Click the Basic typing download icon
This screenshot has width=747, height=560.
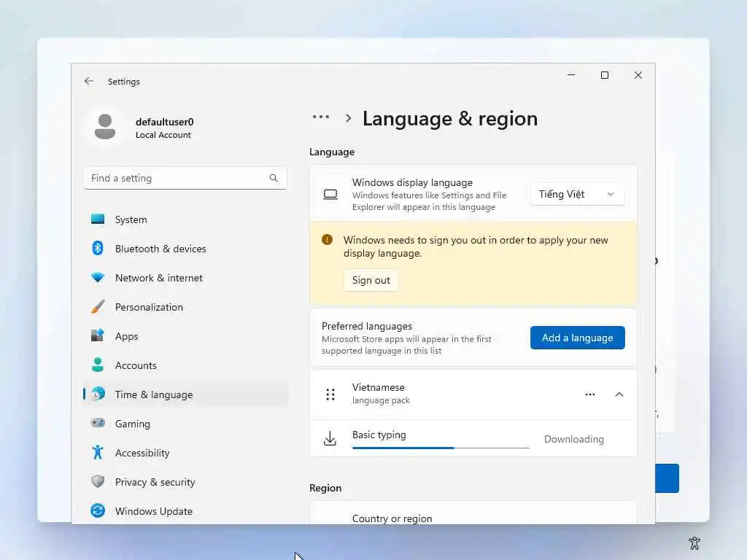click(330, 438)
